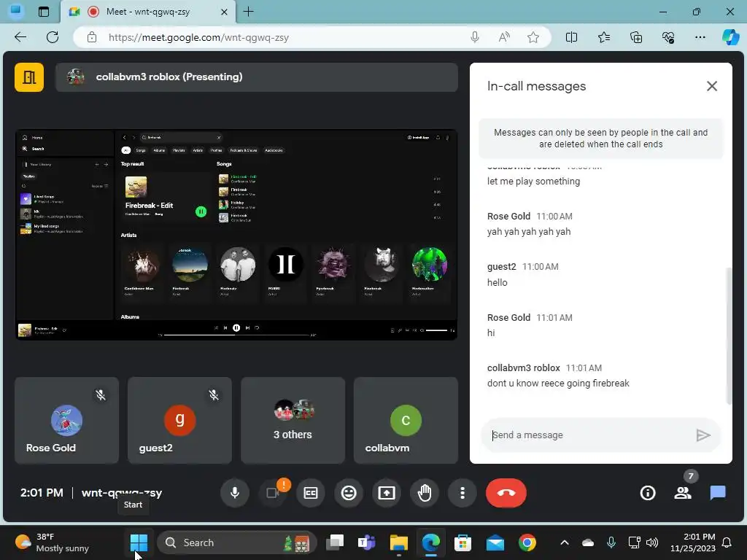Open Edge tab actions menu icon

pyautogui.click(x=44, y=12)
